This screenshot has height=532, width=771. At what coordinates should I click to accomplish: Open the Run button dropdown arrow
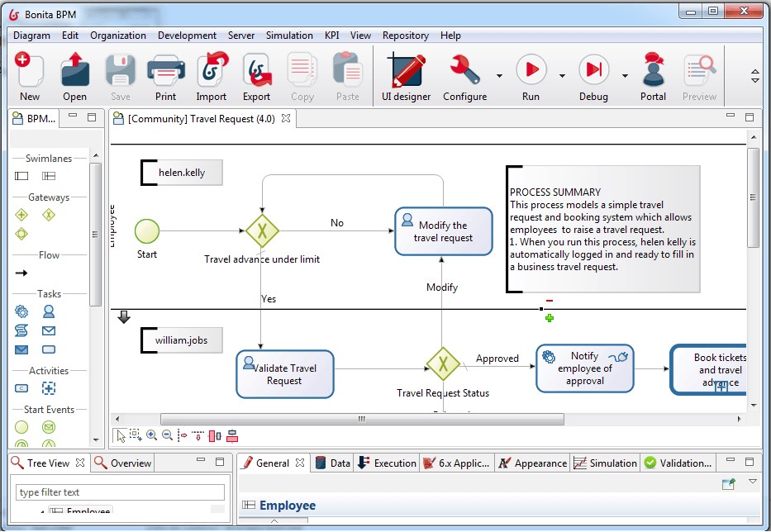pos(562,76)
